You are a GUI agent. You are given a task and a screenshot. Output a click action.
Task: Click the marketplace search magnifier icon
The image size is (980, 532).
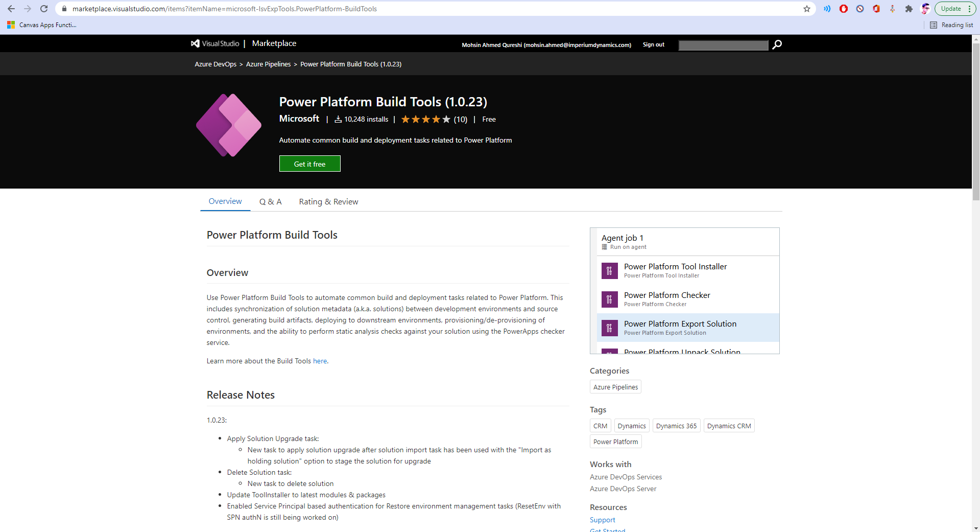[777, 45]
